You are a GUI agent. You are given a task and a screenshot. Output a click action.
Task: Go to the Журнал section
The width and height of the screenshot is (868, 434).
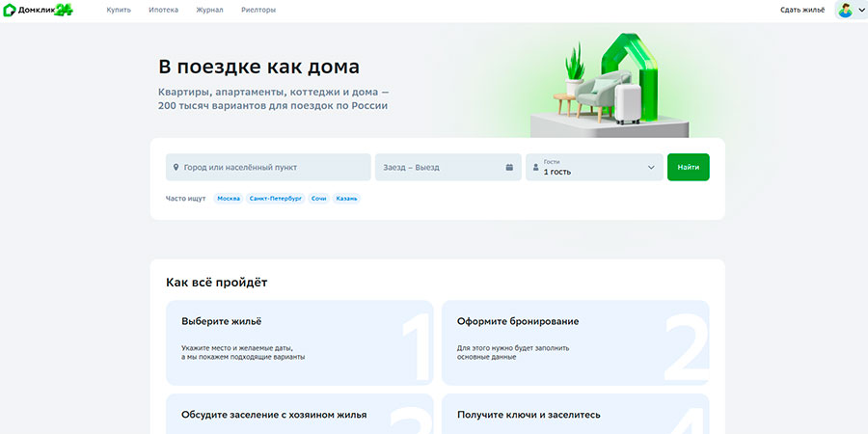210,10
